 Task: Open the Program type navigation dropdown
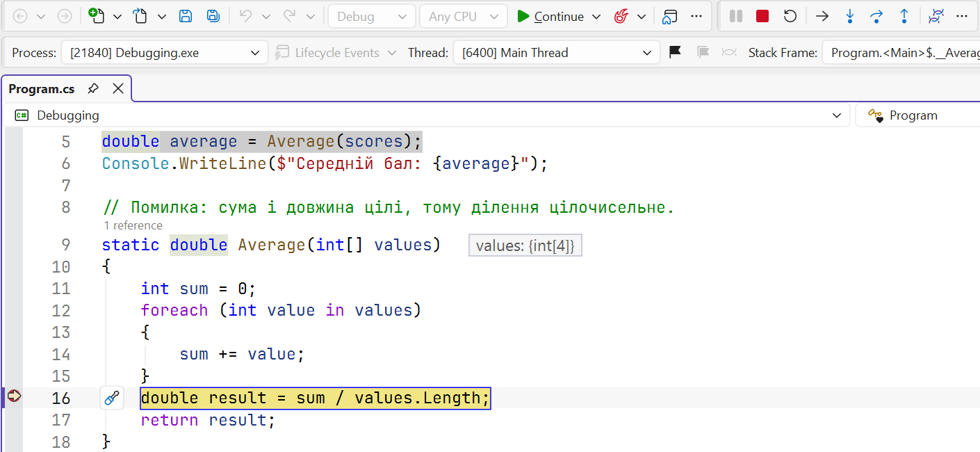click(x=917, y=115)
